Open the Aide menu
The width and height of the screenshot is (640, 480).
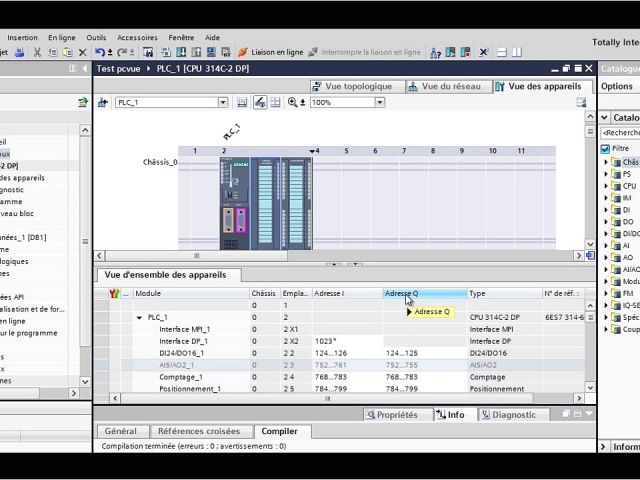coord(212,38)
